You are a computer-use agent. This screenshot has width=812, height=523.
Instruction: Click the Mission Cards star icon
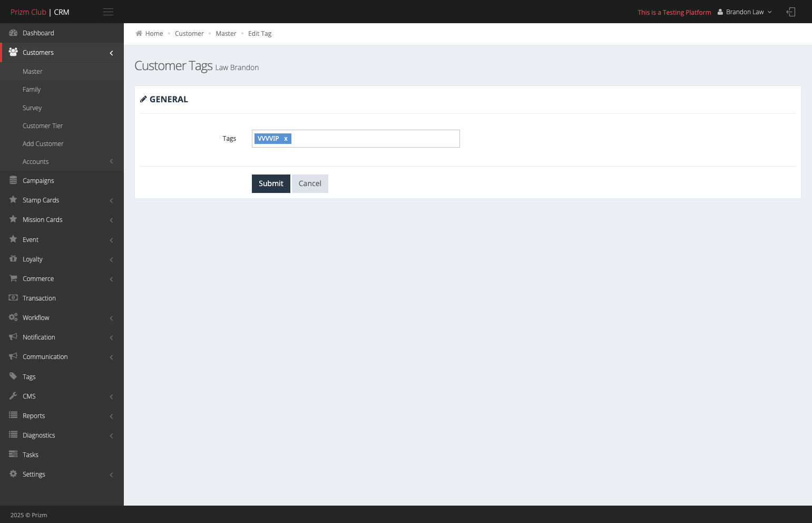coord(13,219)
